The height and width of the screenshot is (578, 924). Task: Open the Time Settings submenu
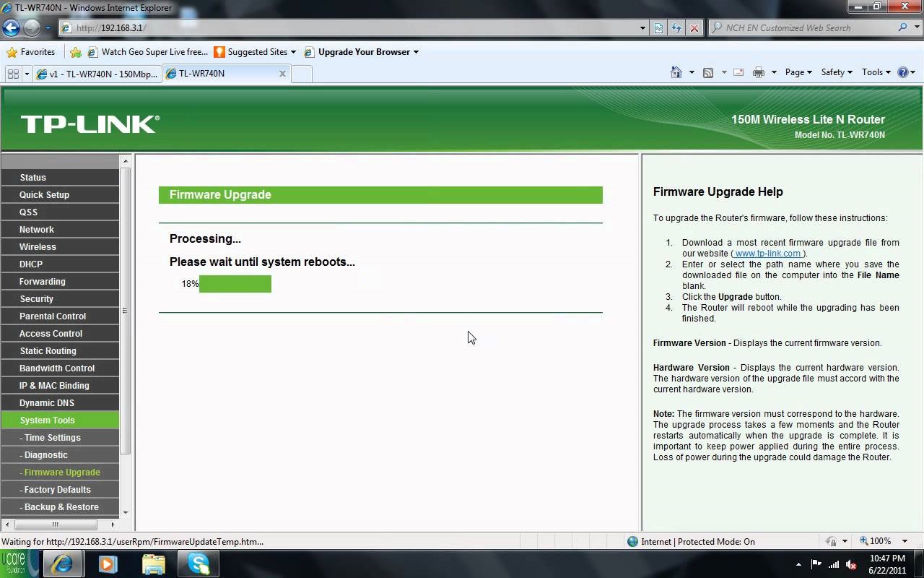[60, 437]
